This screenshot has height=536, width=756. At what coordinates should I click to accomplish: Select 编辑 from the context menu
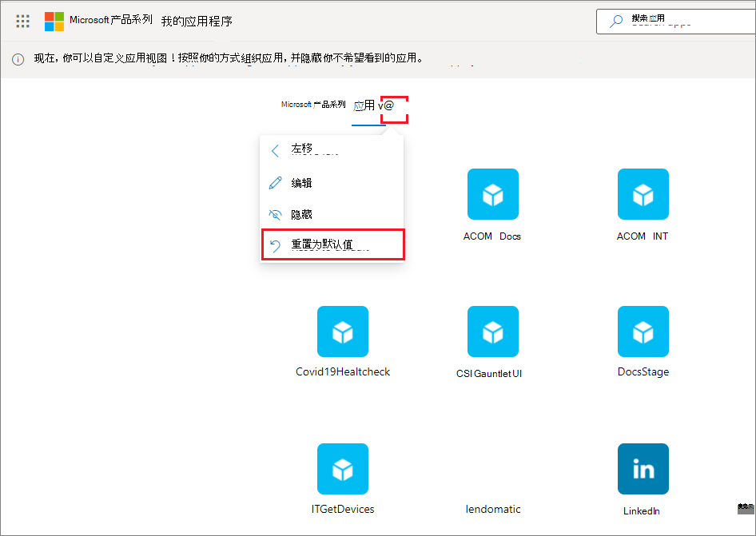click(x=332, y=183)
